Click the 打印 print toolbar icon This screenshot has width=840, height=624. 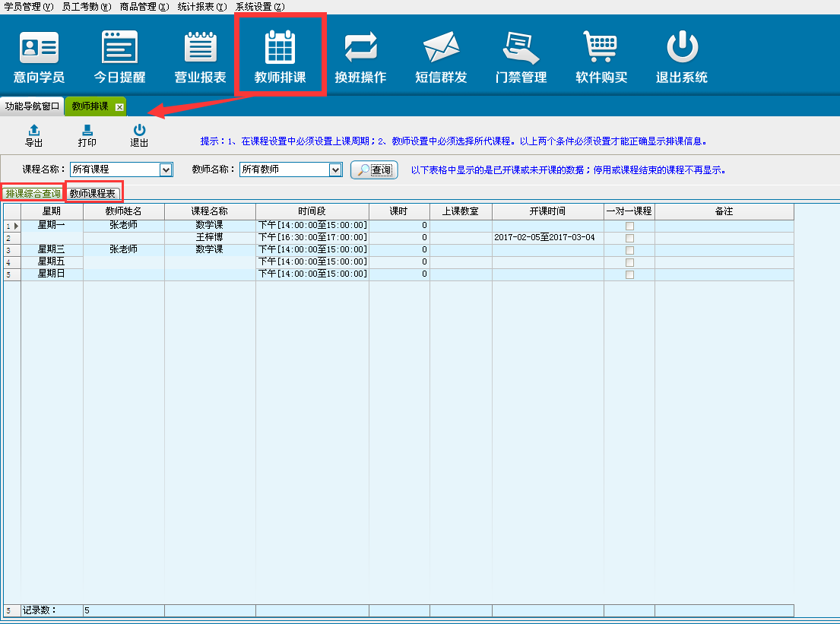(87, 131)
